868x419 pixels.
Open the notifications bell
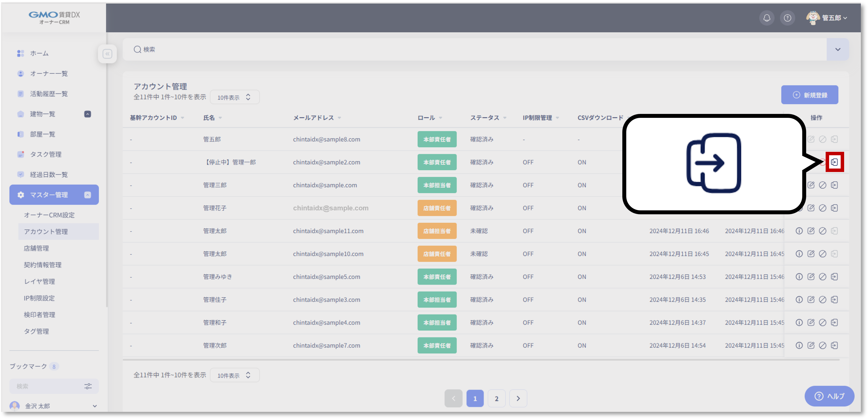coord(767,18)
